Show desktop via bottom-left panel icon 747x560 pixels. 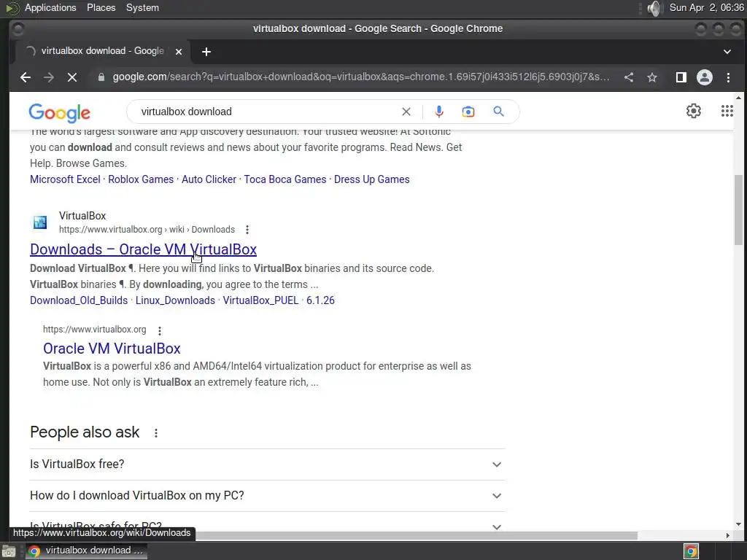coord(9,551)
